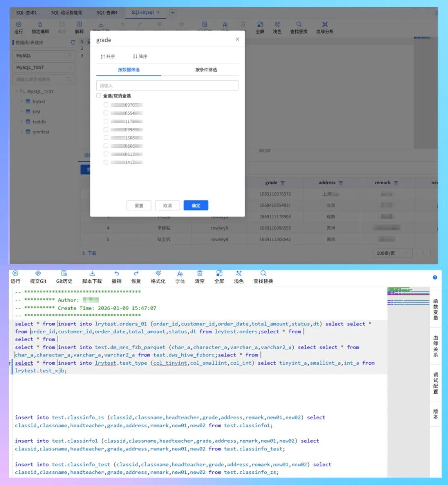
Task: Check the value ending 0613
Action: 106,154
